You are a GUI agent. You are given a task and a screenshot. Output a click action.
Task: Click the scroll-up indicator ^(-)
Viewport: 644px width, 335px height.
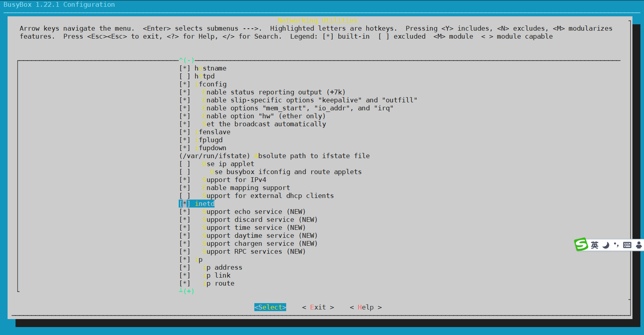[187, 60]
